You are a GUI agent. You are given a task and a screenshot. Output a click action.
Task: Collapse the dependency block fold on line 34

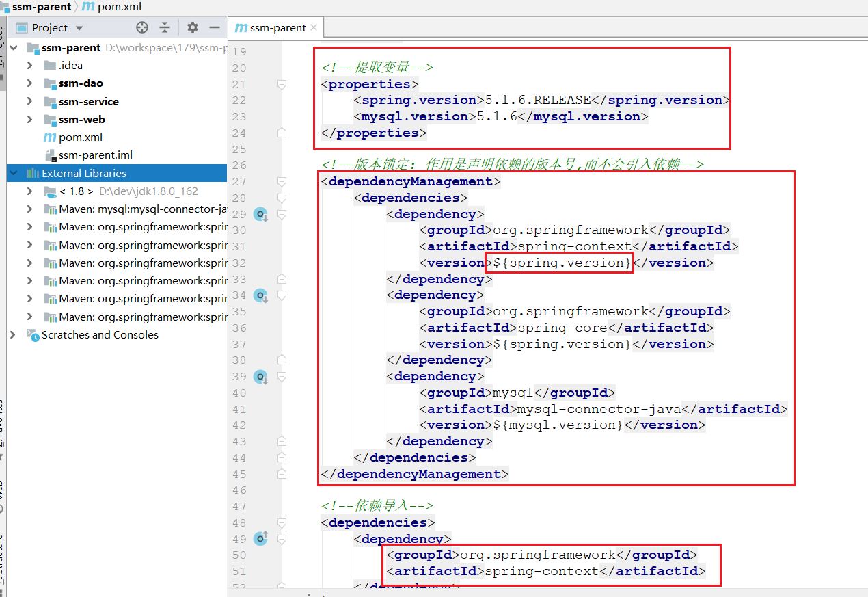tap(282, 295)
